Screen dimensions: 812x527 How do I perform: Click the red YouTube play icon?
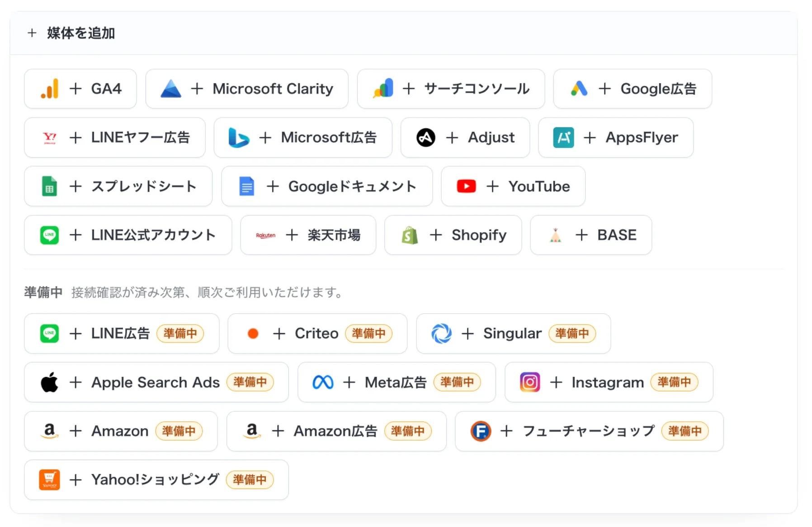(x=466, y=186)
